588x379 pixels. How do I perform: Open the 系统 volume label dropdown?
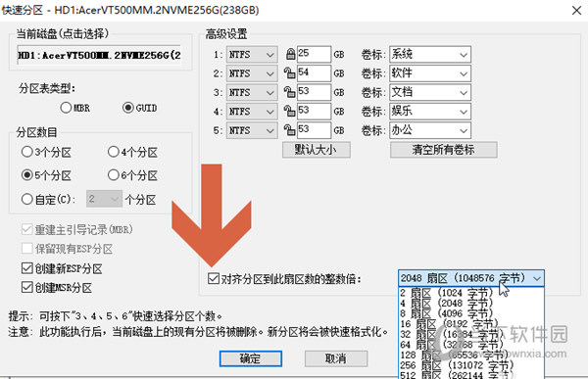(x=430, y=55)
